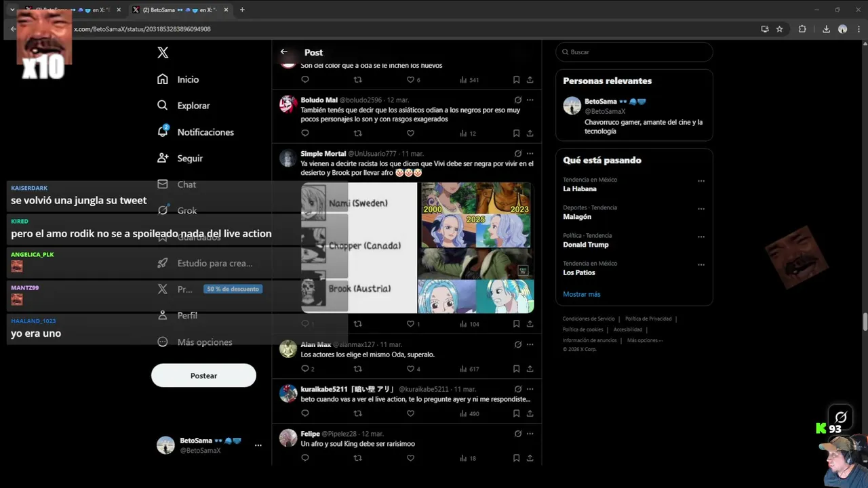This screenshot has height=488, width=868.
Task: Open BetoSama profile under Personas relevantes
Action: coord(634,116)
